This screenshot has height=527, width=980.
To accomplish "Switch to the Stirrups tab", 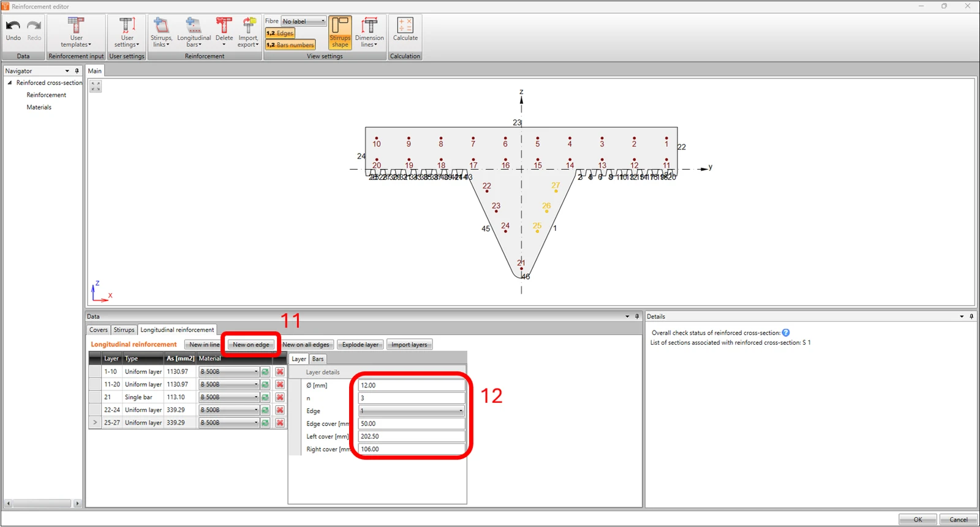I will (124, 330).
